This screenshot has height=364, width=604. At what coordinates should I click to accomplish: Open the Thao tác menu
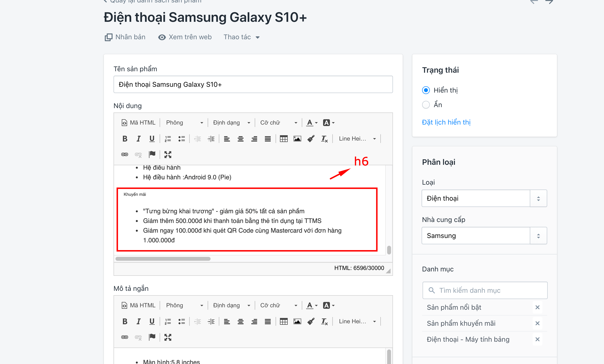point(241,37)
